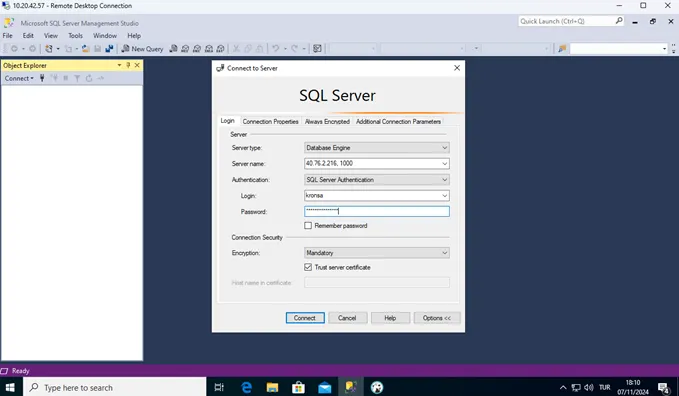Click the Connect button in dialog
Image resolution: width=679 pixels, height=396 pixels.
click(x=305, y=318)
